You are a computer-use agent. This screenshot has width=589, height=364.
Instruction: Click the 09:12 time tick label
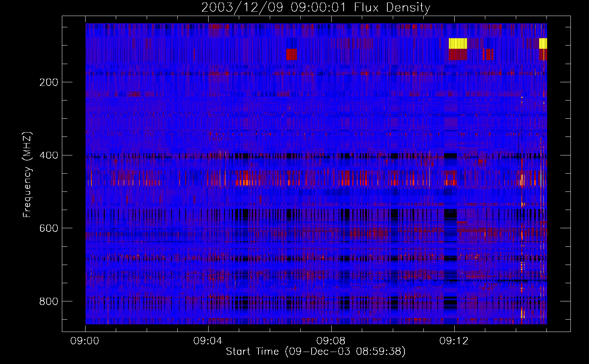click(x=454, y=341)
